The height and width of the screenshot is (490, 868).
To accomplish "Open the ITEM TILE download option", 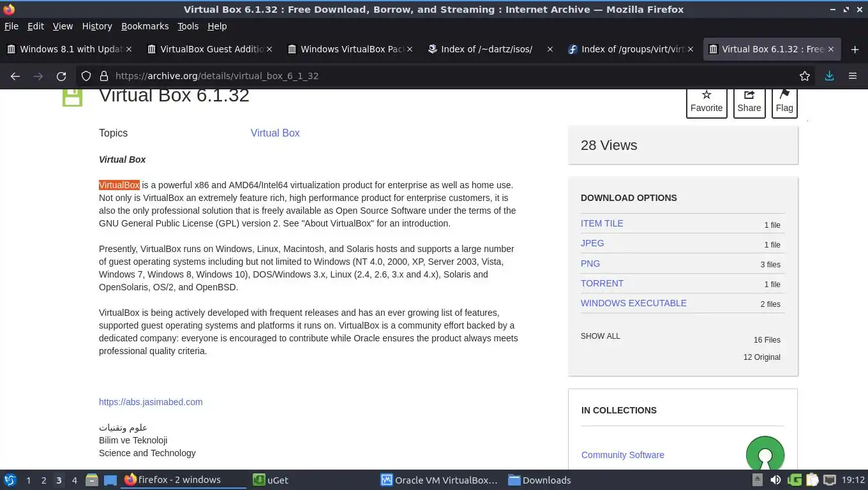I will pos(602,223).
